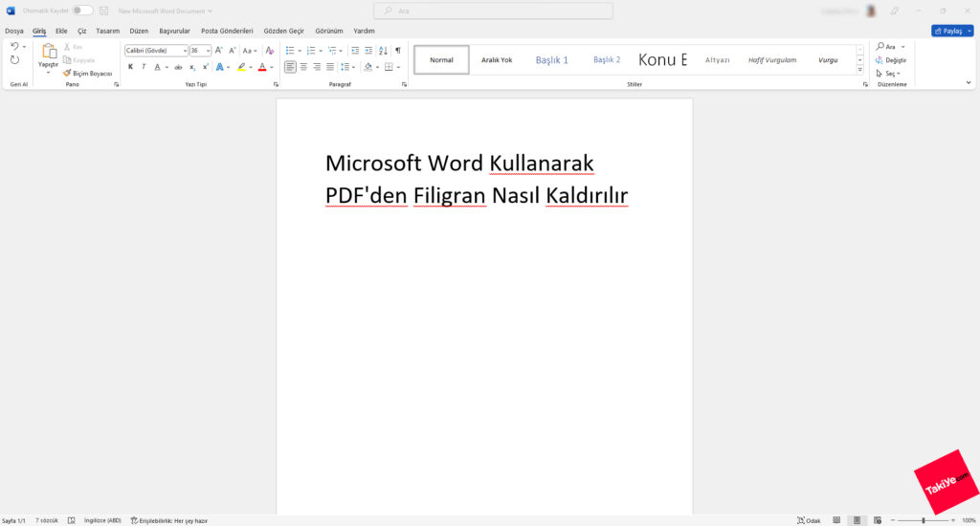Viewport: 980px width, 526px height.
Task: Click the Paylaş share button
Action: [952, 31]
